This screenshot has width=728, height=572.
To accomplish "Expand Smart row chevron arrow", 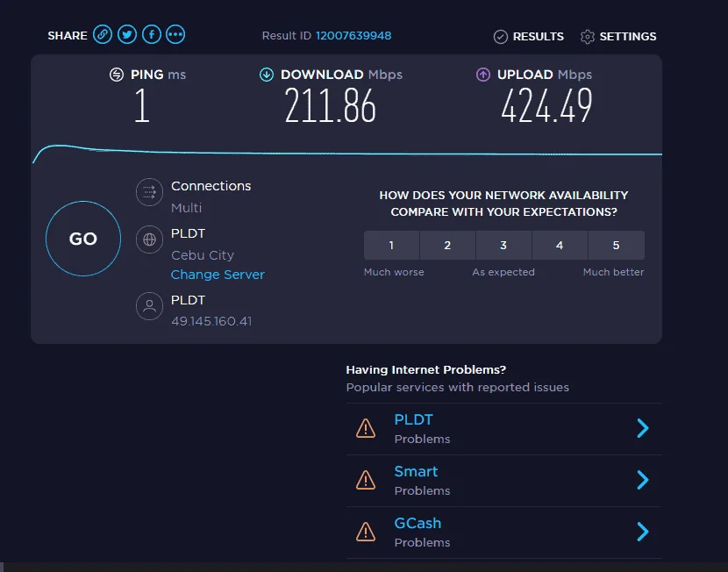I will [643, 480].
